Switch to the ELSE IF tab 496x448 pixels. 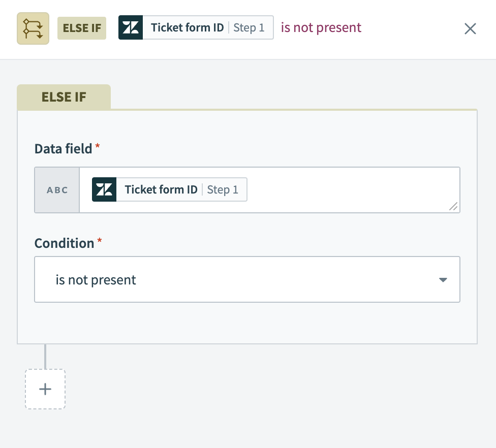click(x=64, y=97)
